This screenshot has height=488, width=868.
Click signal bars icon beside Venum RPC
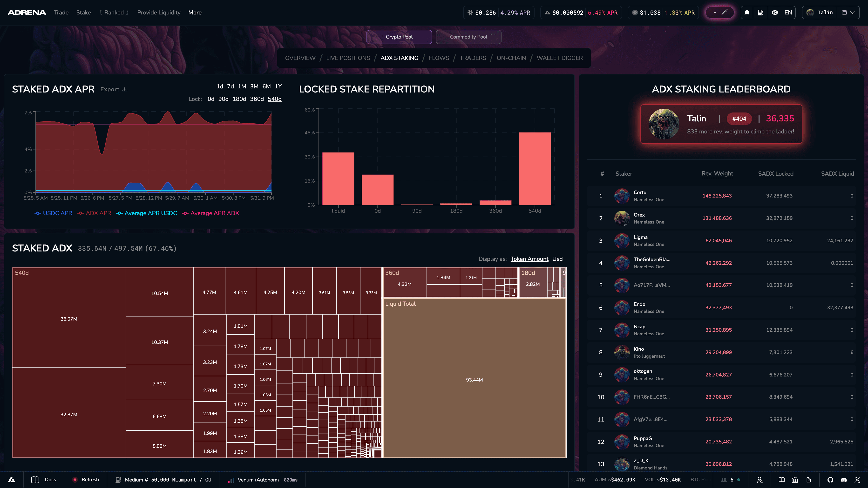[x=231, y=480]
